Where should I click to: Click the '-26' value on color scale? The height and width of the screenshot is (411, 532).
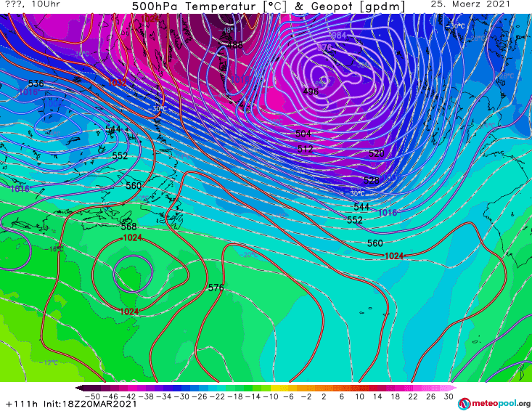200,396
